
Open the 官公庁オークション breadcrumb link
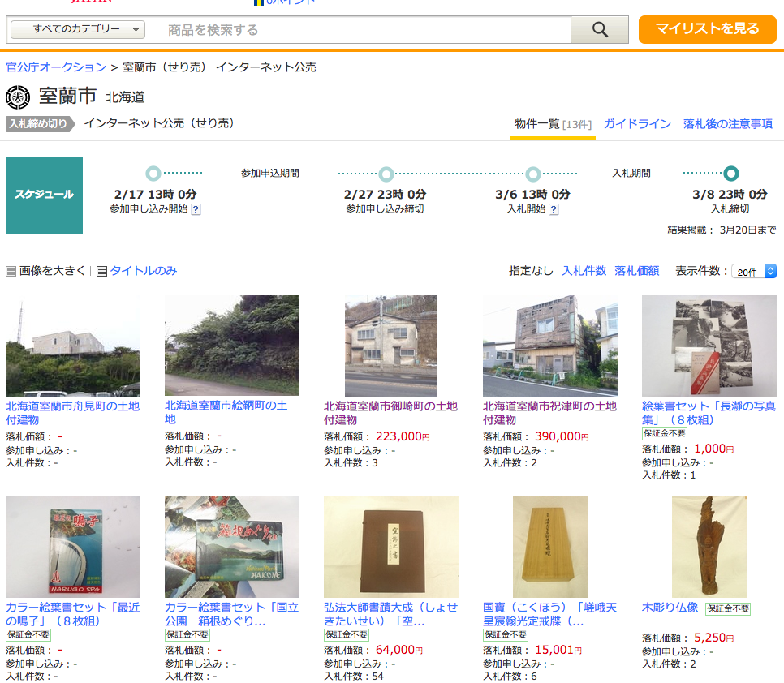tap(56, 67)
